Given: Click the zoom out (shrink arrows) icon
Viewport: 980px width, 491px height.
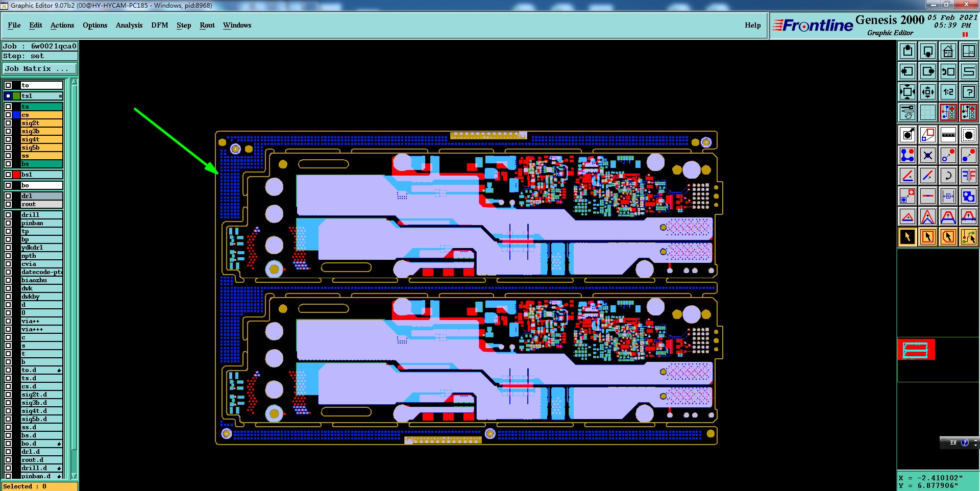Looking at the screenshot, I should click(x=928, y=92).
